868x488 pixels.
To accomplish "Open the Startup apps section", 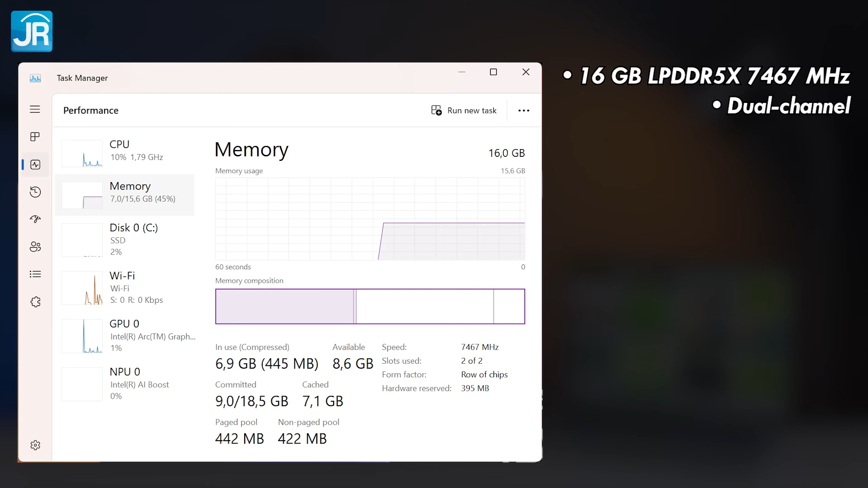I will click(x=35, y=219).
